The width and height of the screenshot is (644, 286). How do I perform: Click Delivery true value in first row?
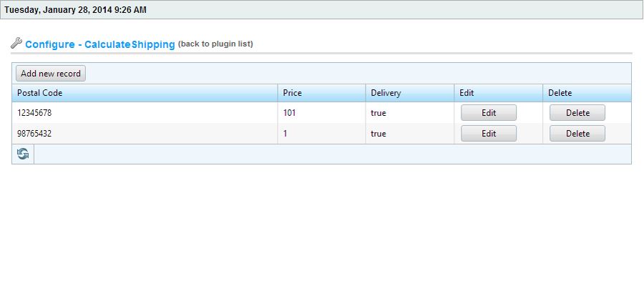click(379, 113)
